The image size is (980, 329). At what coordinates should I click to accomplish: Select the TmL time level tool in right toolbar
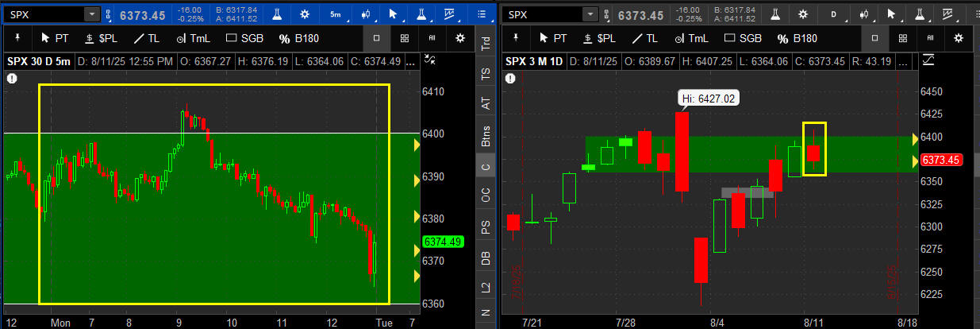coord(692,38)
